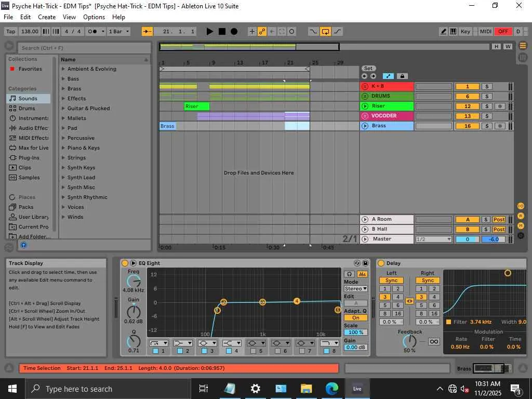Open the Create menu

click(47, 17)
